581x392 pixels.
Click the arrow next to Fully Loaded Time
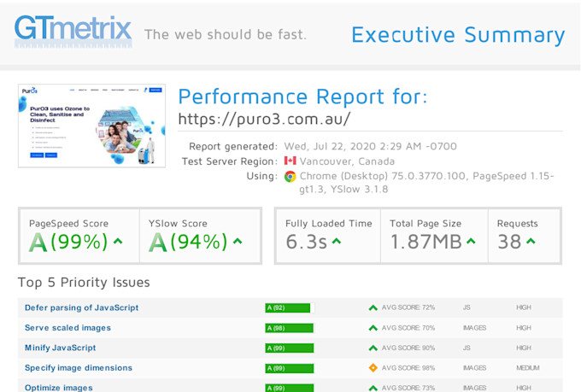point(337,242)
